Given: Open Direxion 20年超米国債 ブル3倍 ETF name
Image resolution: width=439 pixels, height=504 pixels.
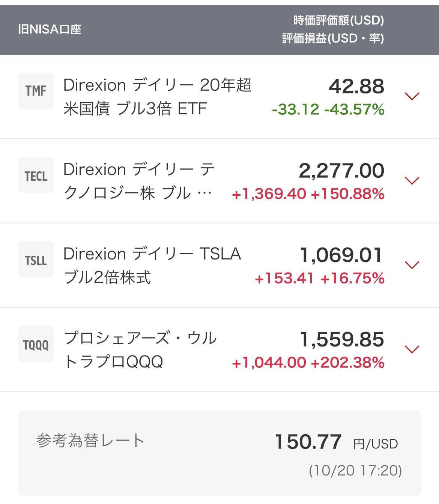Looking at the screenshot, I should tap(157, 97).
